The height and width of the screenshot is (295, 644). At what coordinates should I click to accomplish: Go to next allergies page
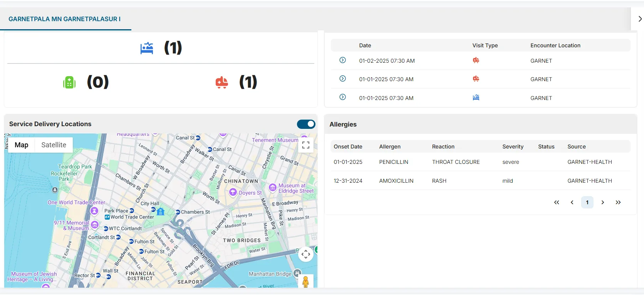pos(603,202)
